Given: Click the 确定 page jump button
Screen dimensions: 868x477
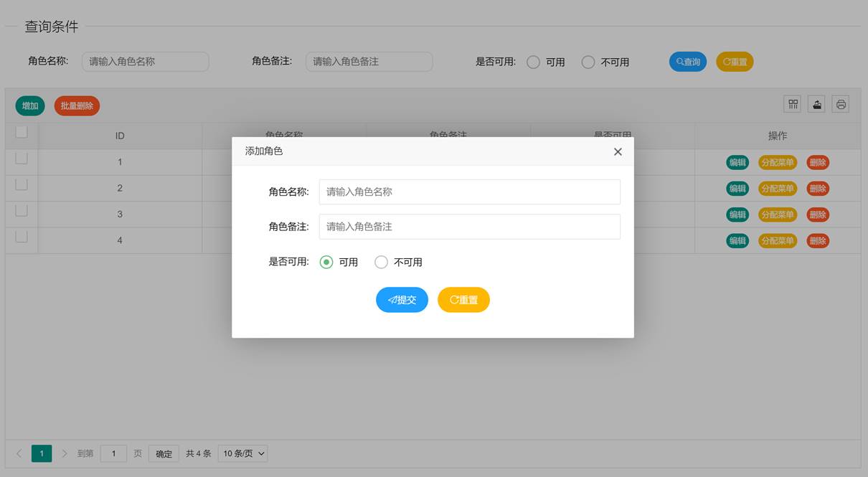Looking at the screenshot, I should (x=164, y=453).
